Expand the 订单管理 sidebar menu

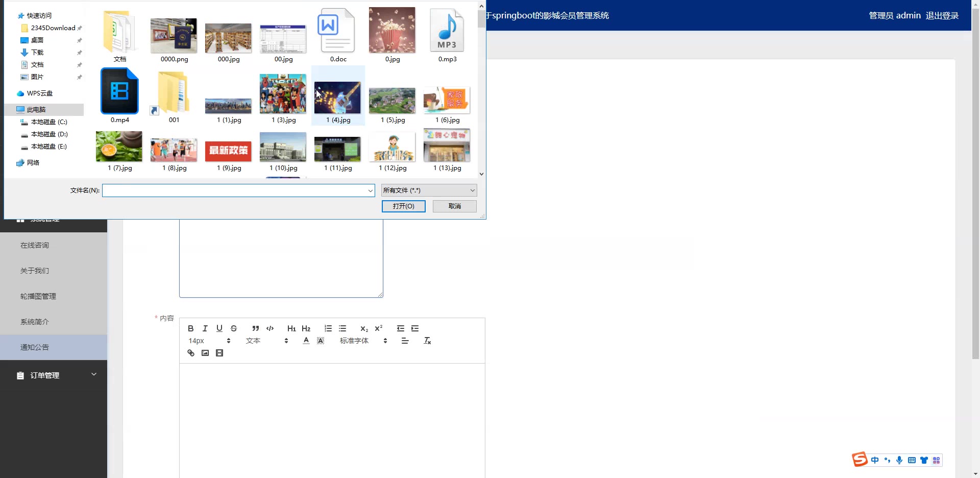pyautogui.click(x=54, y=375)
